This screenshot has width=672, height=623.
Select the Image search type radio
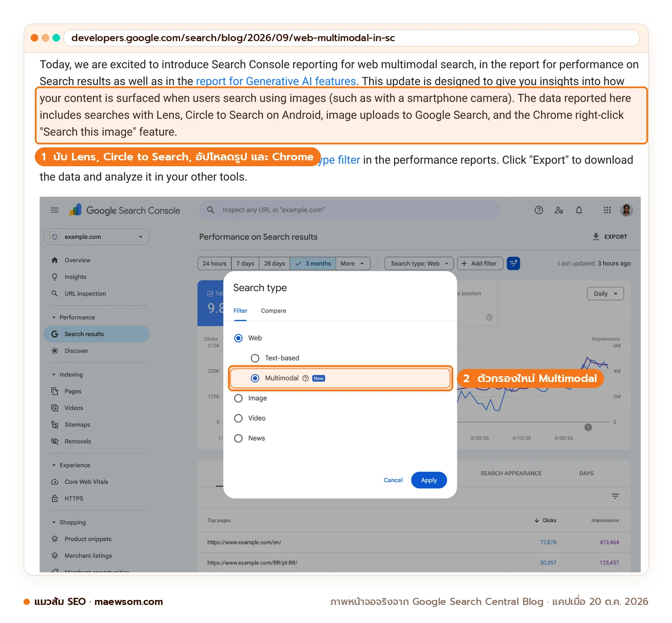pos(239,398)
